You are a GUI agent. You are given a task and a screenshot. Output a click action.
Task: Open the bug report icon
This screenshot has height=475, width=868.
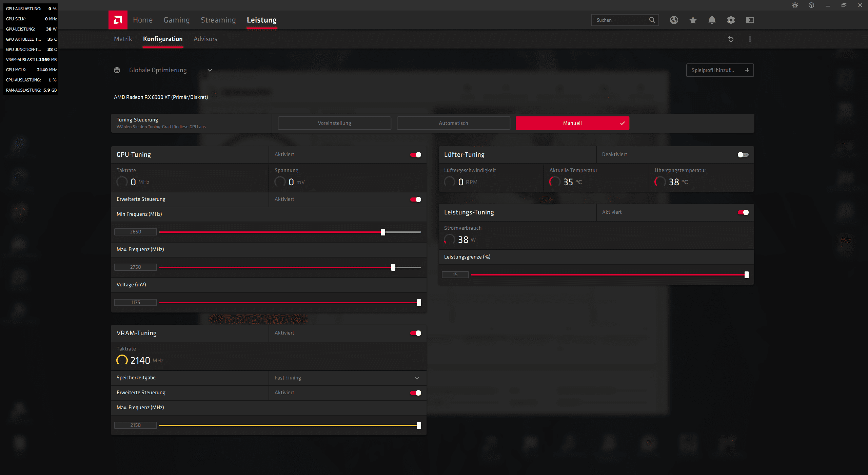tap(795, 5)
